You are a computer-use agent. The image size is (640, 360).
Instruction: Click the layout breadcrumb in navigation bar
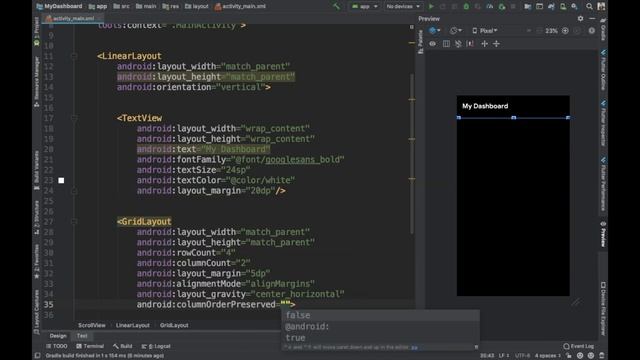pos(197,7)
